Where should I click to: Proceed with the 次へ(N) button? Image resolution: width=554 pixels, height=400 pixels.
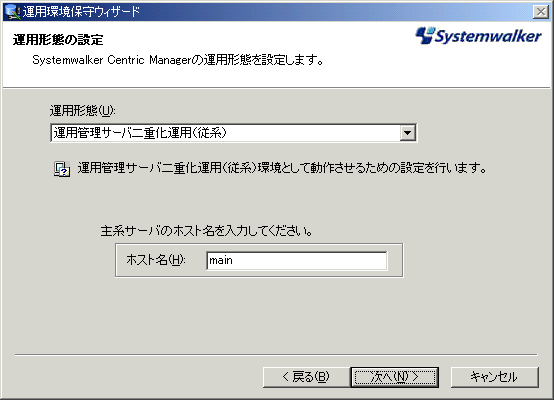[x=395, y=377]
